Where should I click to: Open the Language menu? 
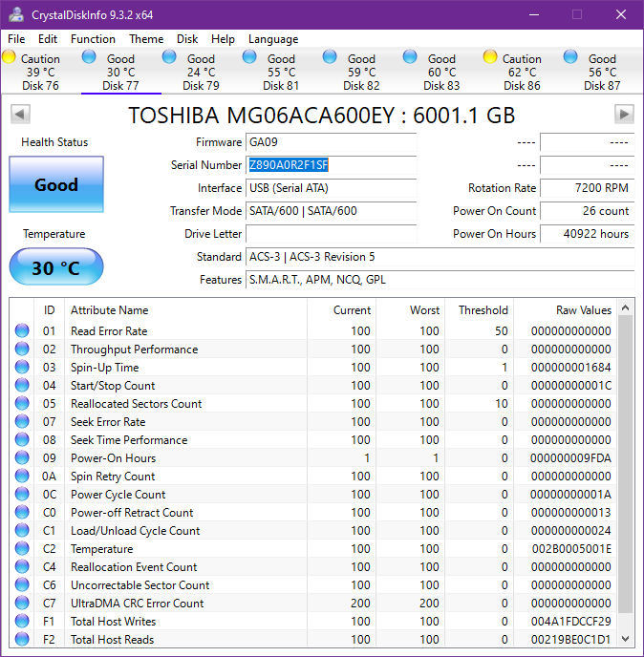[273, 39]
